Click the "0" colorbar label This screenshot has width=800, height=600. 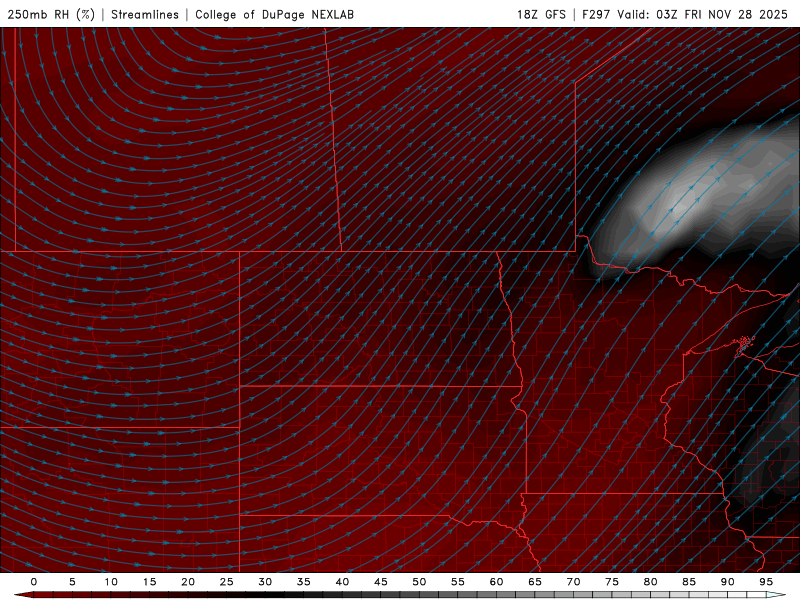coord(34,582)
